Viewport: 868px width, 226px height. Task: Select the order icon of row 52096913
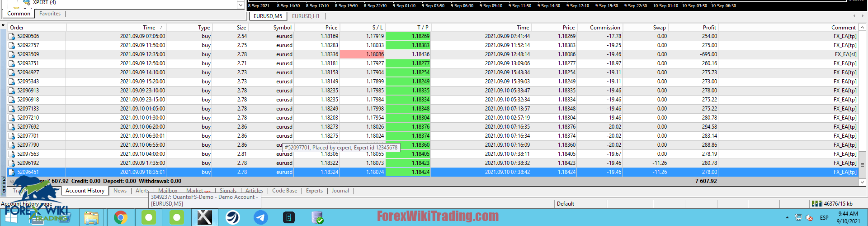[12, 91]
